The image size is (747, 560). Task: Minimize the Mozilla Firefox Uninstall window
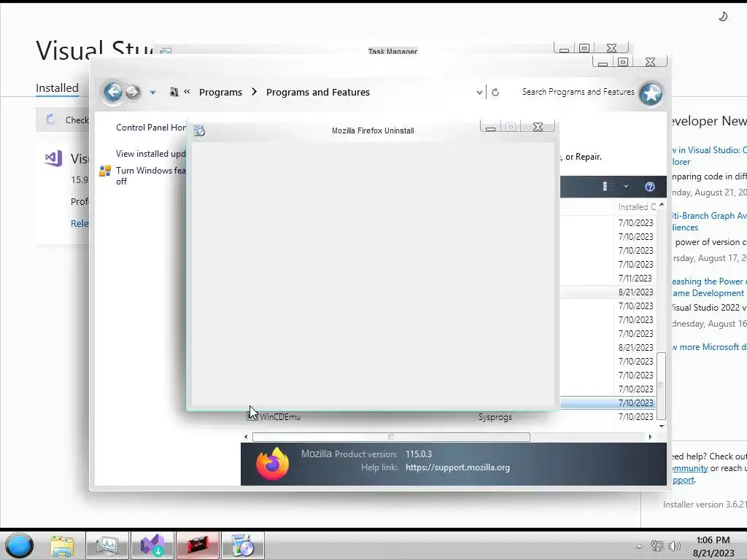coord(491,127)
